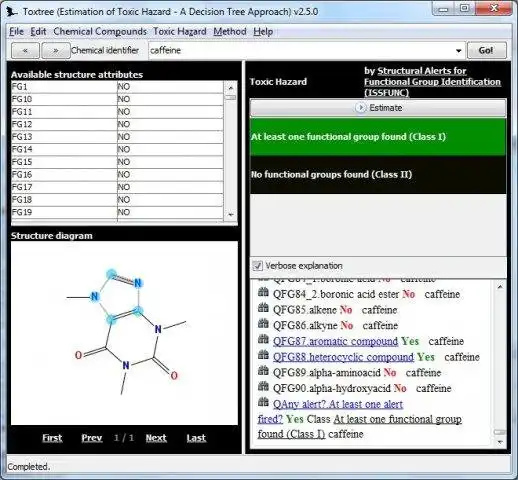Click the tree icon next to QFG88 heterocyclic compound
The width and height of the screenshot is (518, 480).
click(263, 355)
